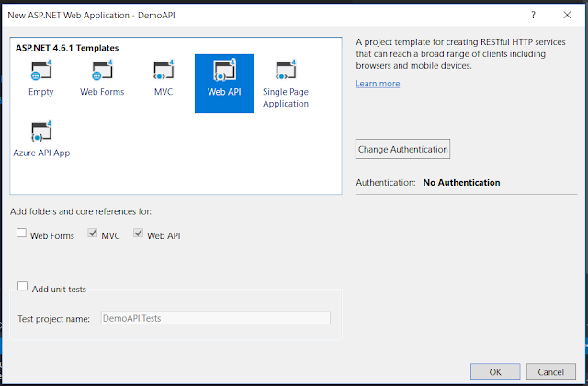Toggle the Web API core references checkbox
The width and height of the screenshot is (588, 386).
click(139, 233)
